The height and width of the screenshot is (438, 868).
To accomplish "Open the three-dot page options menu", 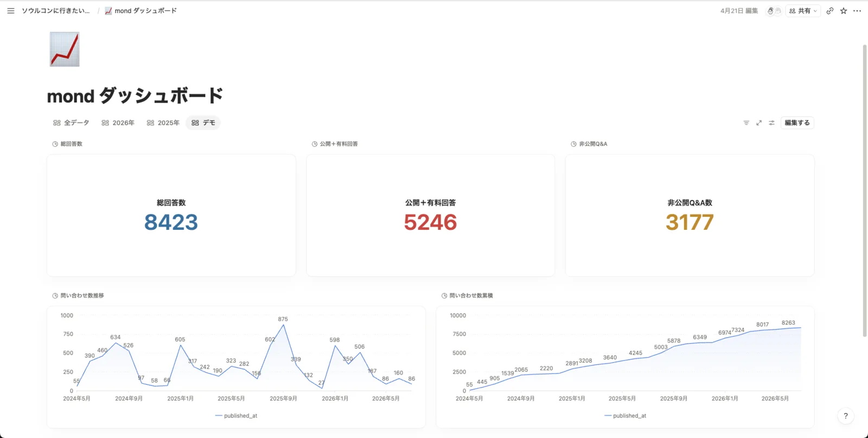I will click(x=857, y=11).
